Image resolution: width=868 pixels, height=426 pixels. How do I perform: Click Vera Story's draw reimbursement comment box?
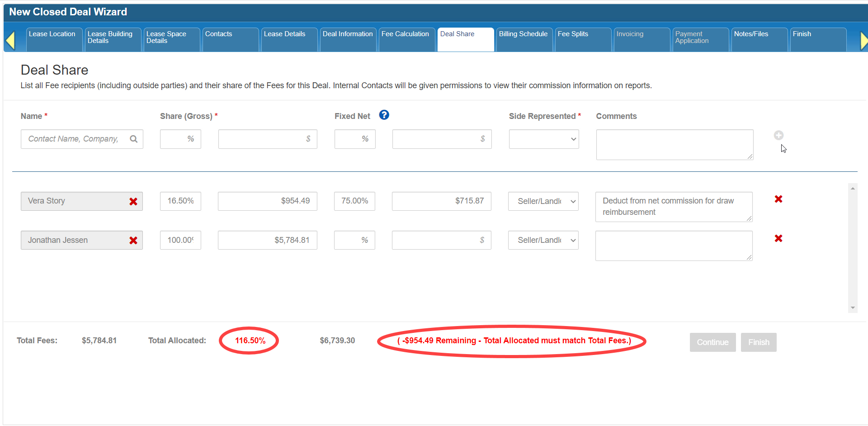673,207
